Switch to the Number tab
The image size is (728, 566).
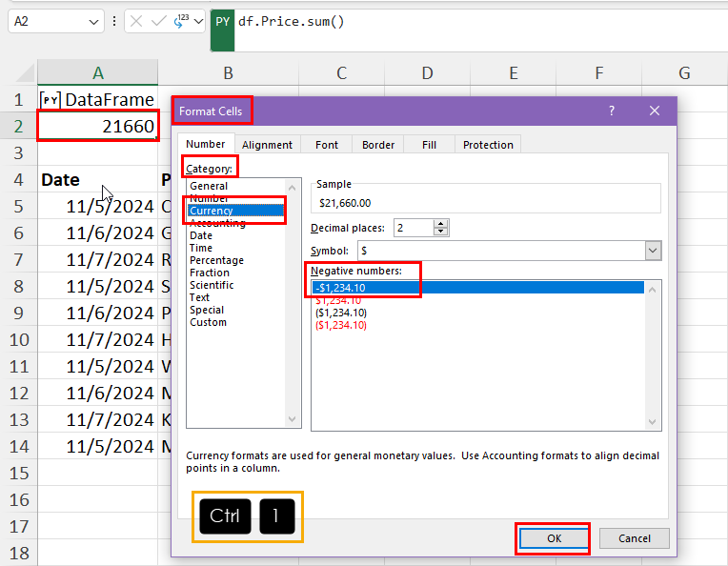pos(205,145)
